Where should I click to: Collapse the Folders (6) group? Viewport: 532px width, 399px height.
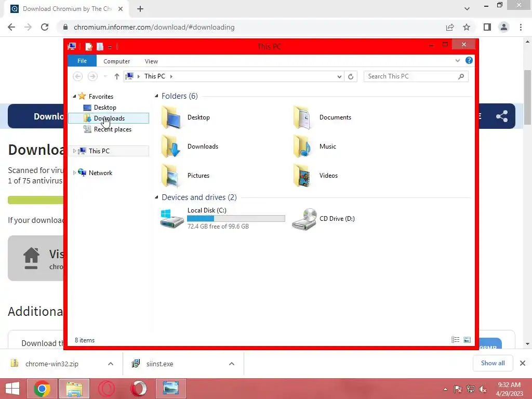coord(156,96)
